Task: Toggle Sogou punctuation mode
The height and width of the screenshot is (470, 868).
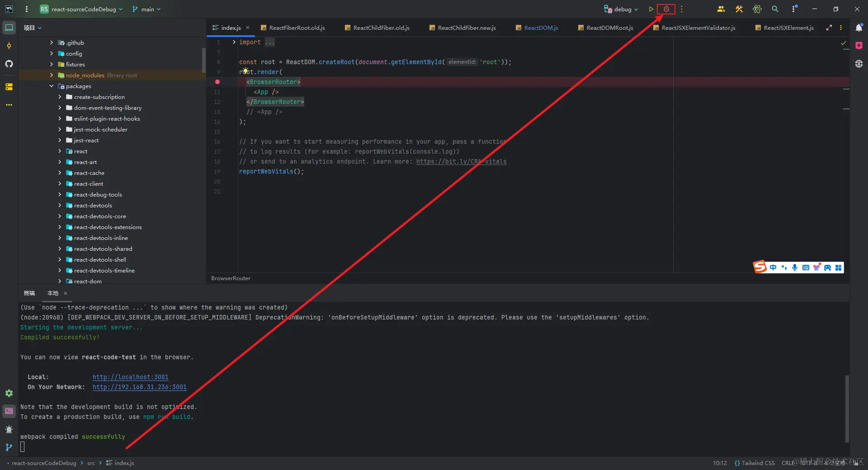Action: click(784, 268)
